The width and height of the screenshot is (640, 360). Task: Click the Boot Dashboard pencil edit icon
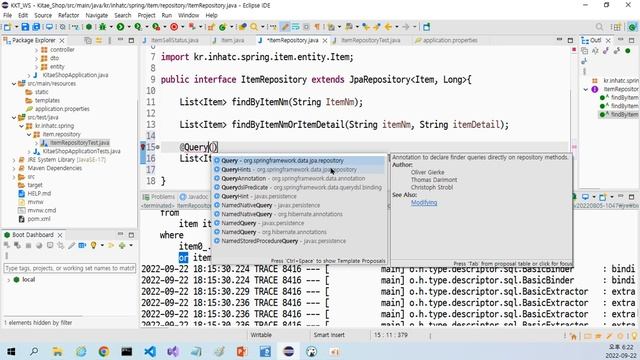71,245
